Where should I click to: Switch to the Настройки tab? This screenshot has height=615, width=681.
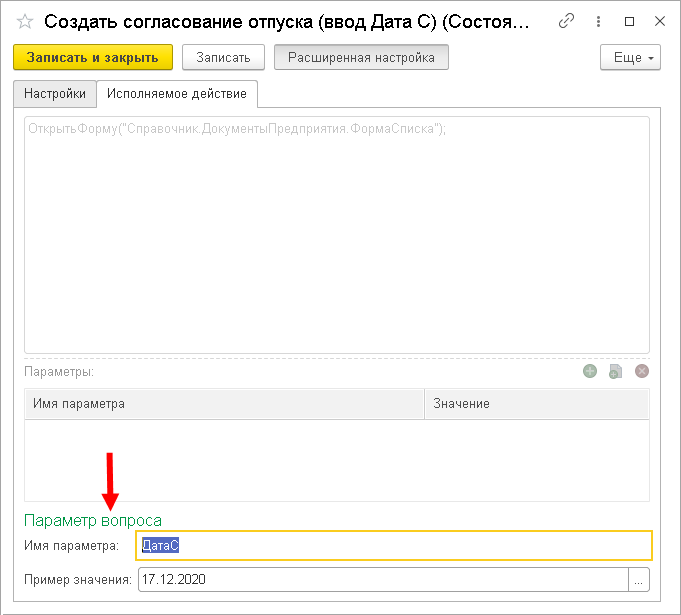[55, 94]
